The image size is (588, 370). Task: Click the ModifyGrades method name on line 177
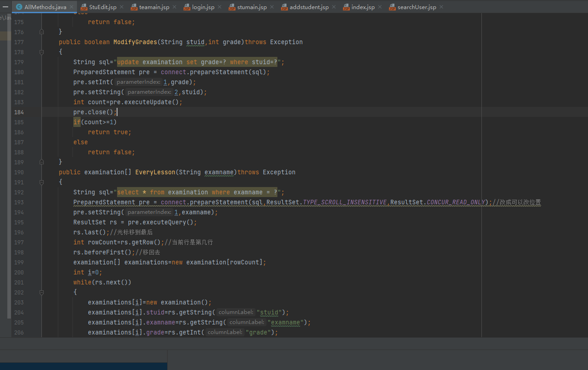coord(135,42)
